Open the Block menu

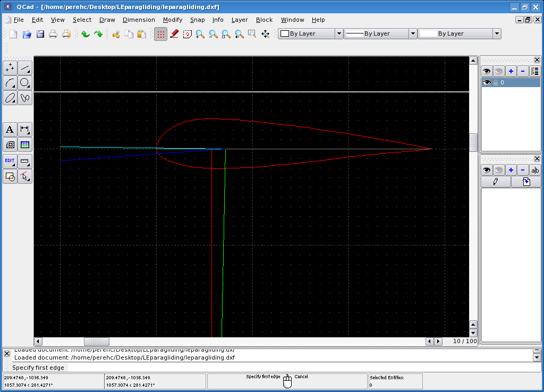tap(265, 20)
